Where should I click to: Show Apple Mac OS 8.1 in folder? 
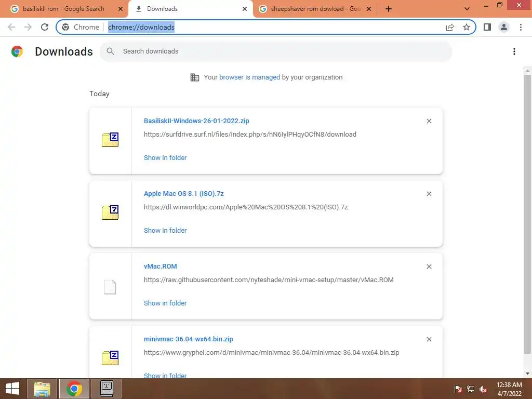165,230
